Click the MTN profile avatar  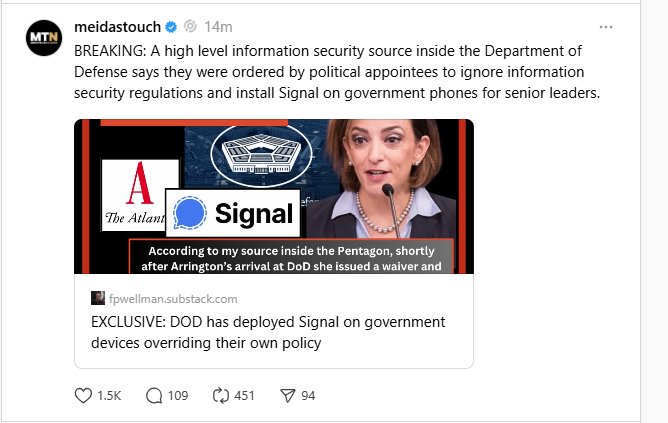tap(43, 36)
